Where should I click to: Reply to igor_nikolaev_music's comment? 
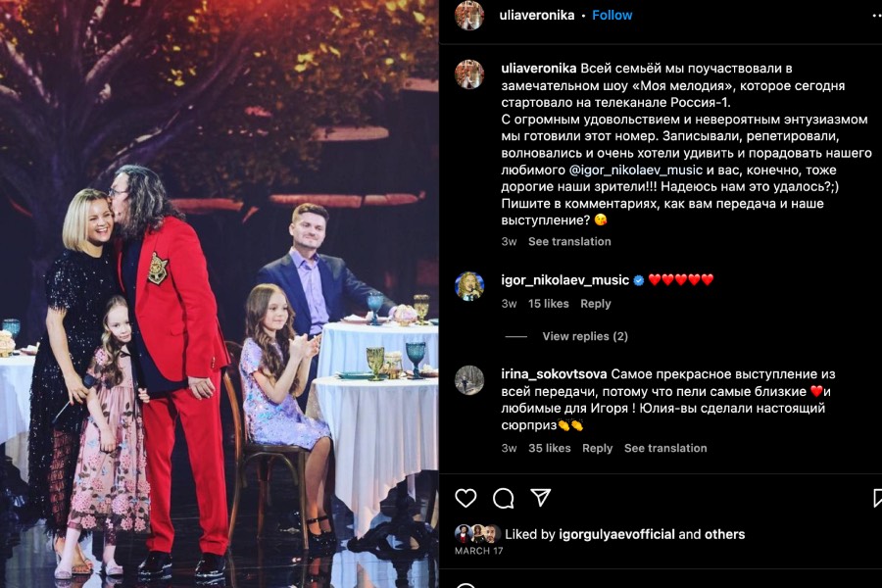click(x=596, y=304)
